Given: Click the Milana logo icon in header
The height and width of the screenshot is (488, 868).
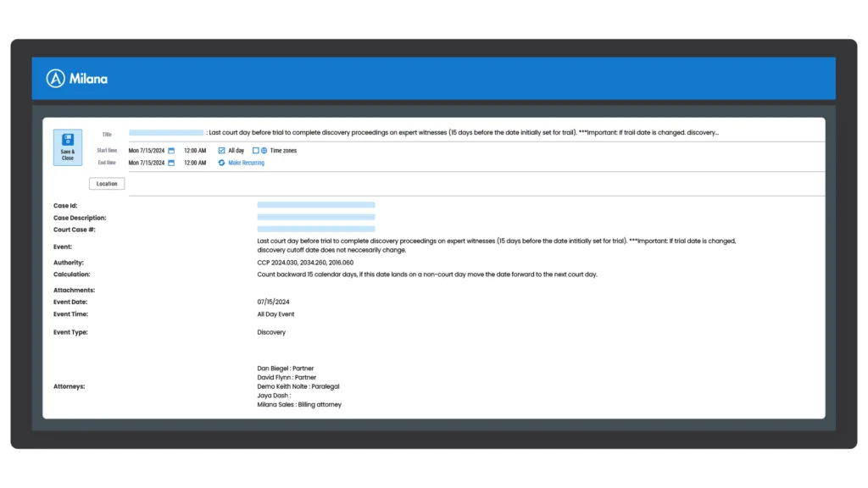Looking at the screenshot, I should click(56, 79).
